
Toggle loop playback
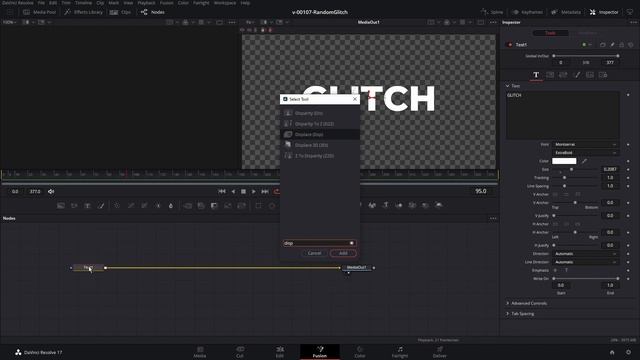pos(276,191)
